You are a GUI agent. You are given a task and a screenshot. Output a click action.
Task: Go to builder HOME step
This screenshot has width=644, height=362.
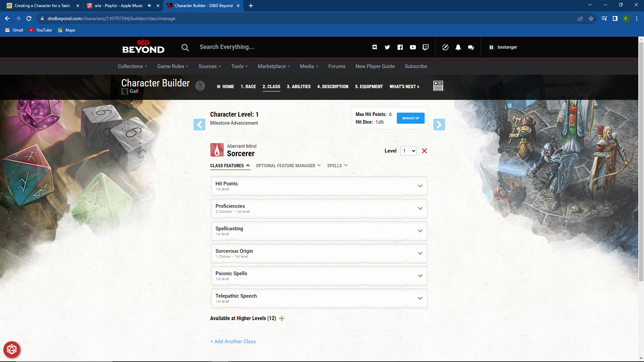coord(225,86)
